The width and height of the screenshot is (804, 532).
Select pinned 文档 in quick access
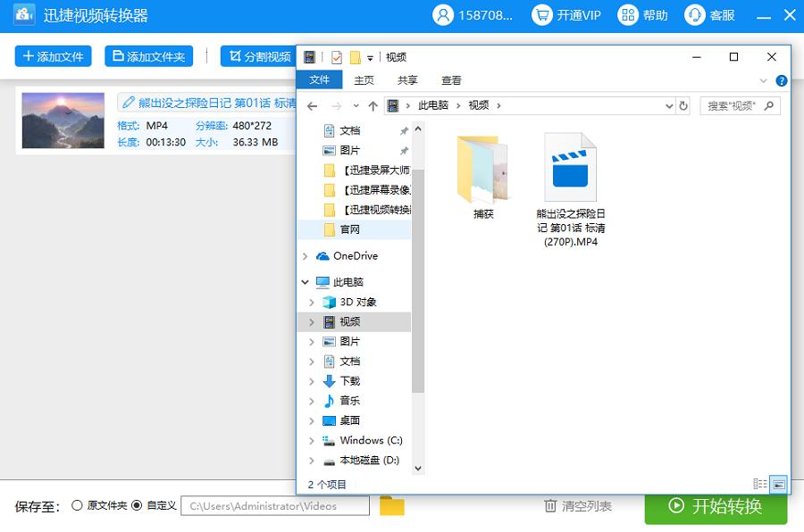[x=349, y=130]
